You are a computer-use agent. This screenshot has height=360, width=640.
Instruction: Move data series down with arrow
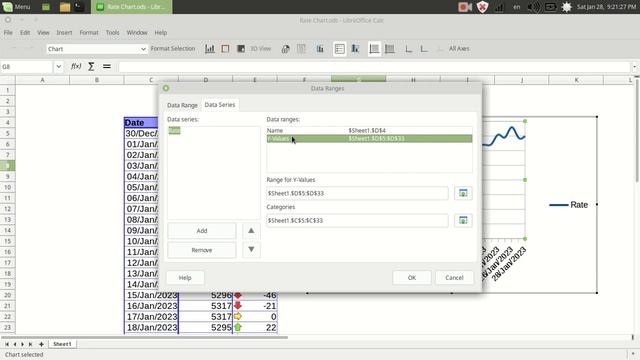pyautogui.click(x=251, y=250)
